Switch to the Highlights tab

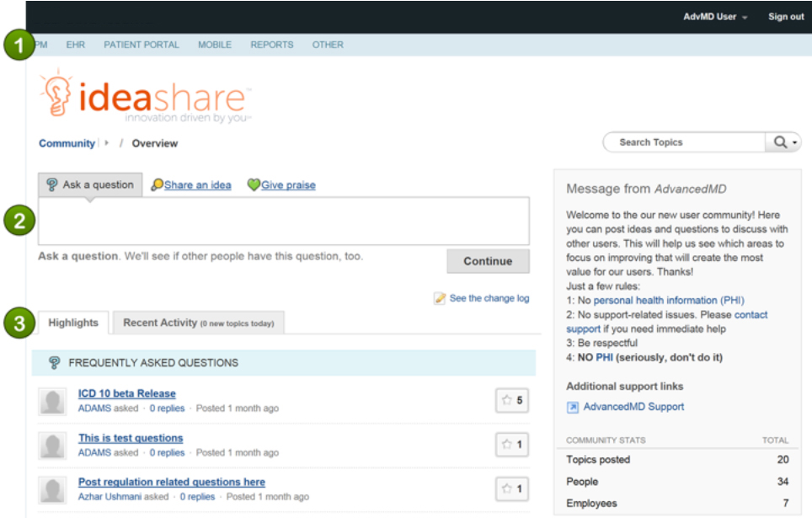pos(73,323)
